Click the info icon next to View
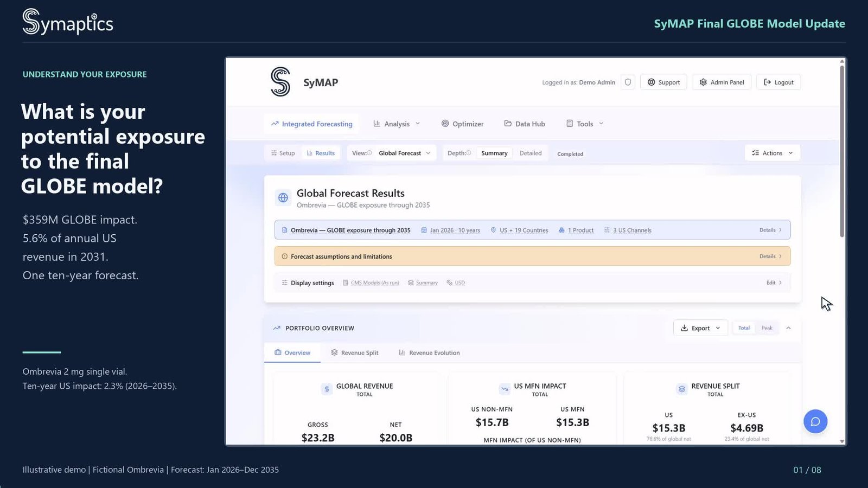Viewport: 868px width, 488px height. pos(369,153)
